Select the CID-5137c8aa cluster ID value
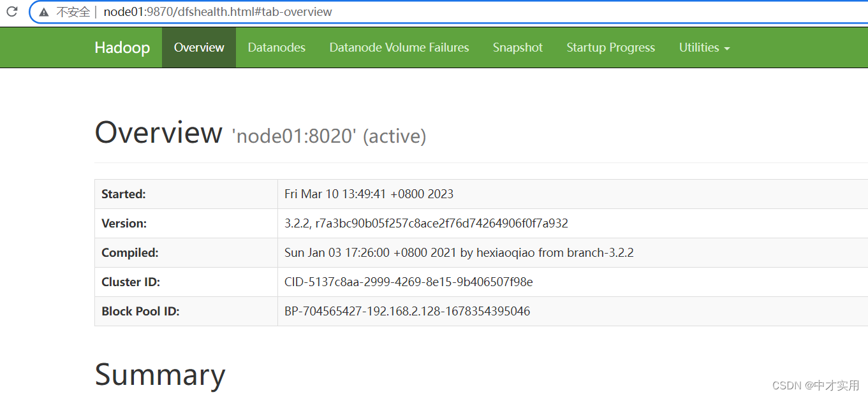The height and width of the screenshot is (397, 868). click(409, 282)
